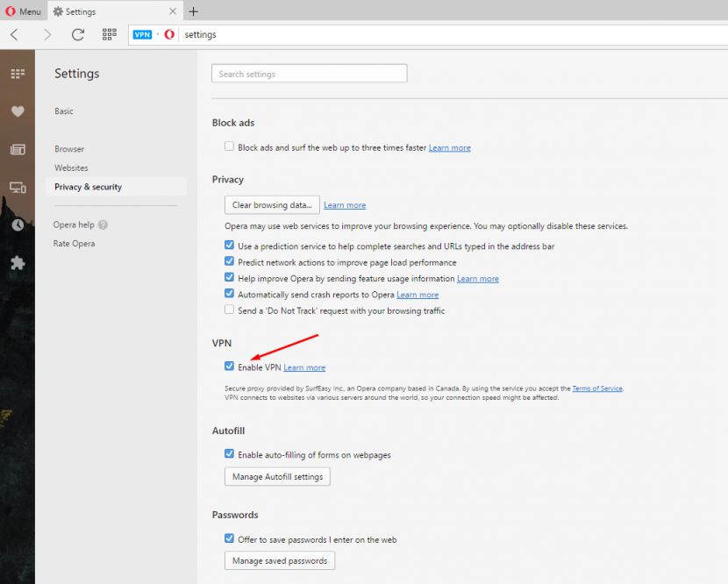This screenshot has width=728, height=584.
Task: Select Basic settings section
Action: point(64,111)
